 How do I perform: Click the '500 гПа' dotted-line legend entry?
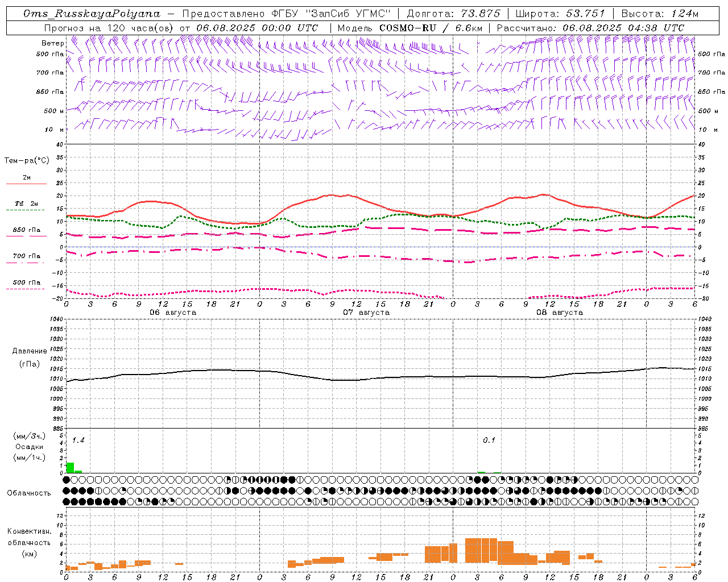coord(27,282)
